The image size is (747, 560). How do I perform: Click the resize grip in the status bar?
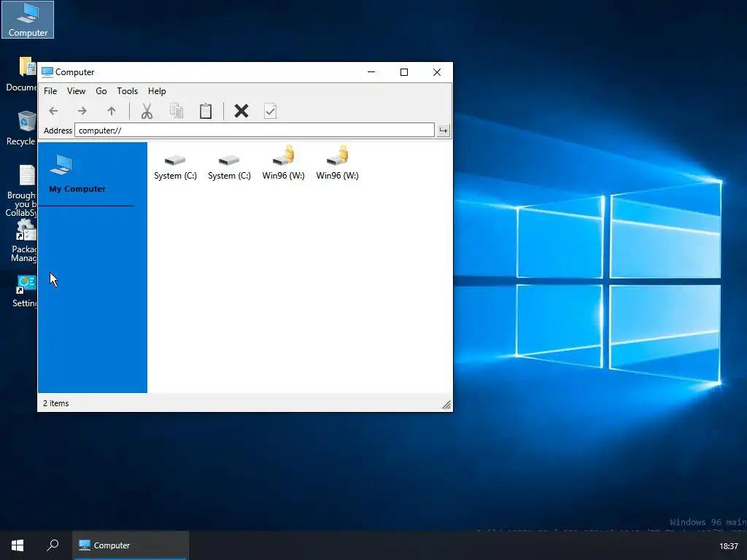click(x=446, y=405)
